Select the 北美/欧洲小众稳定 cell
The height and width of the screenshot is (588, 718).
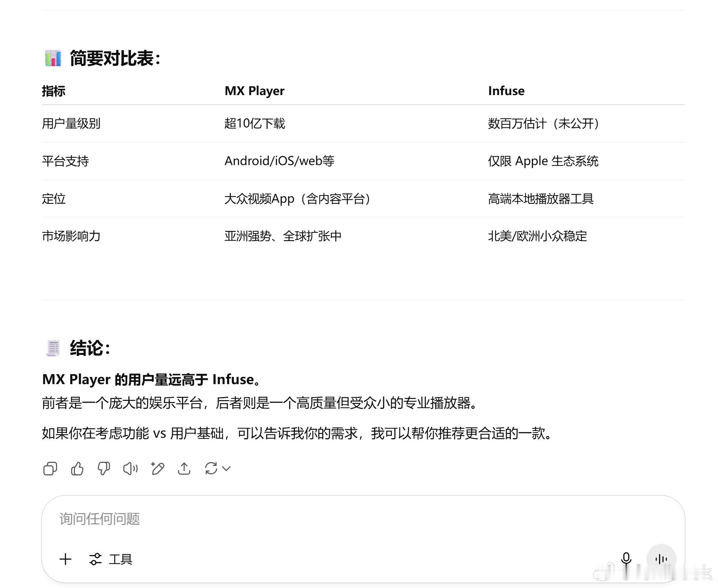[537, 236]
